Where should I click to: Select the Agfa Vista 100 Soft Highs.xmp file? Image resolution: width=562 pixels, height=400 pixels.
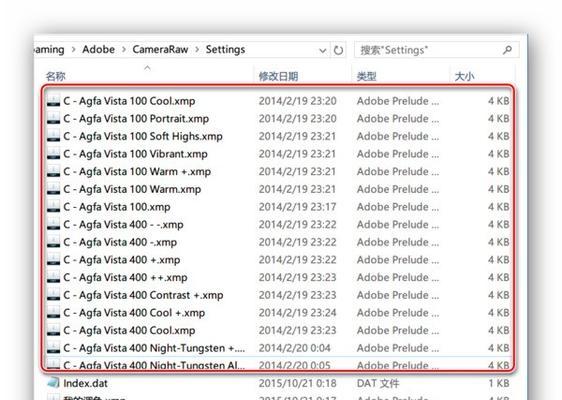(x=278, y=136)
